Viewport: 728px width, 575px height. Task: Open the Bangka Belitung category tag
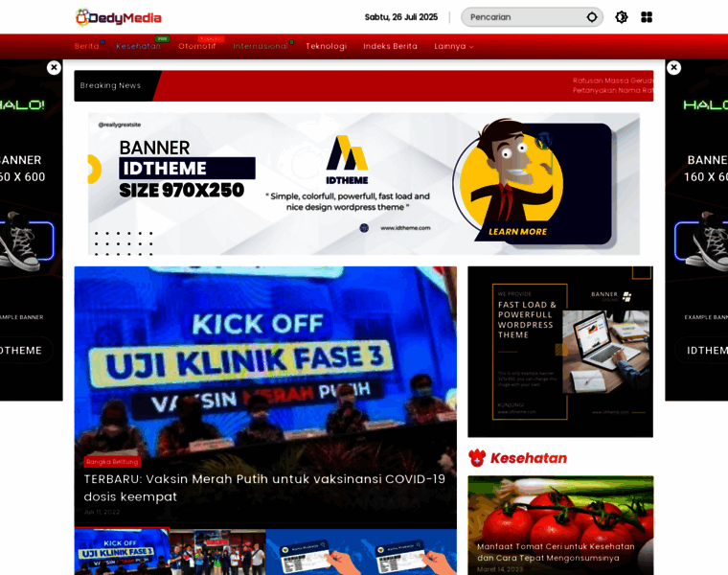click(x=112, y=462)
